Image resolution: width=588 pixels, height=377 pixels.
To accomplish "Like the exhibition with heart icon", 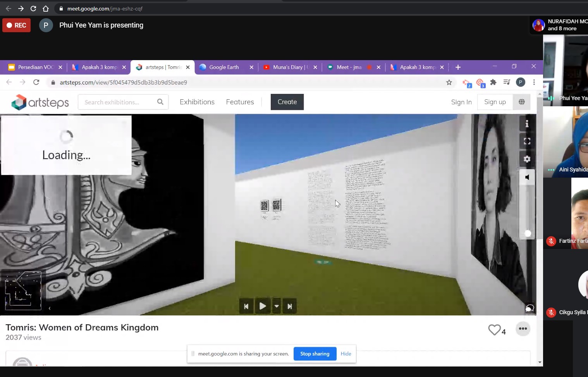I will click(494, 330).
